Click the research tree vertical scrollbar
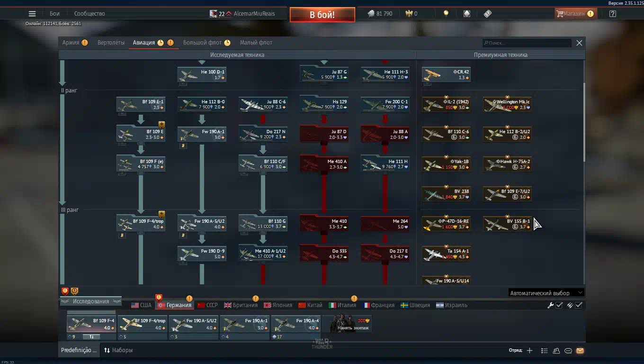Viewport: 644px width, 364px height. 584,122
